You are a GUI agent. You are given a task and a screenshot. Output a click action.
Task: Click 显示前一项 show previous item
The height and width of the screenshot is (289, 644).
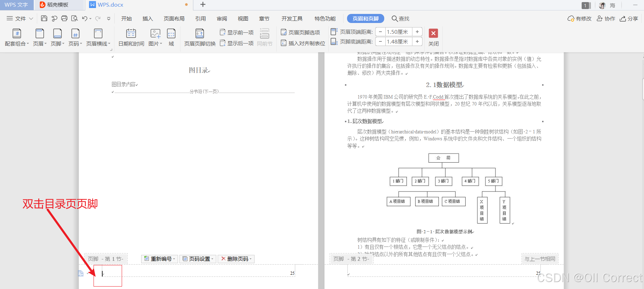tap(237, 32)
